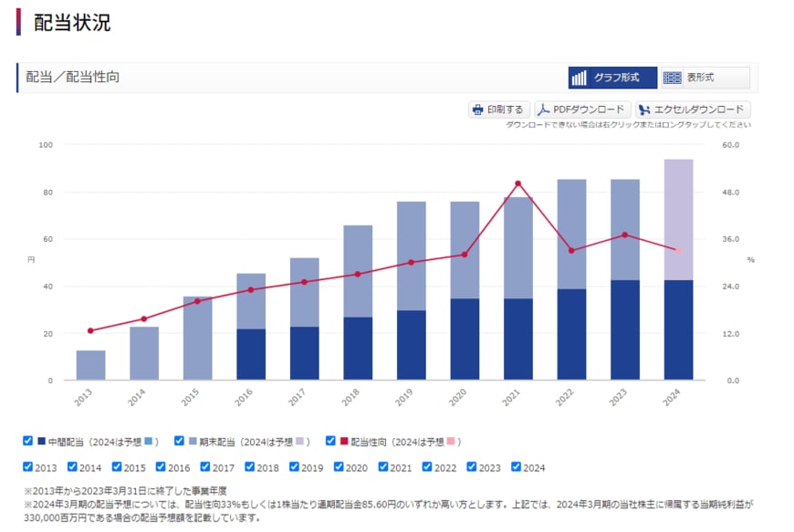Disable the 配当性向 line checkbox
This screenshot has height=532, width=794.
coord(330,441)
